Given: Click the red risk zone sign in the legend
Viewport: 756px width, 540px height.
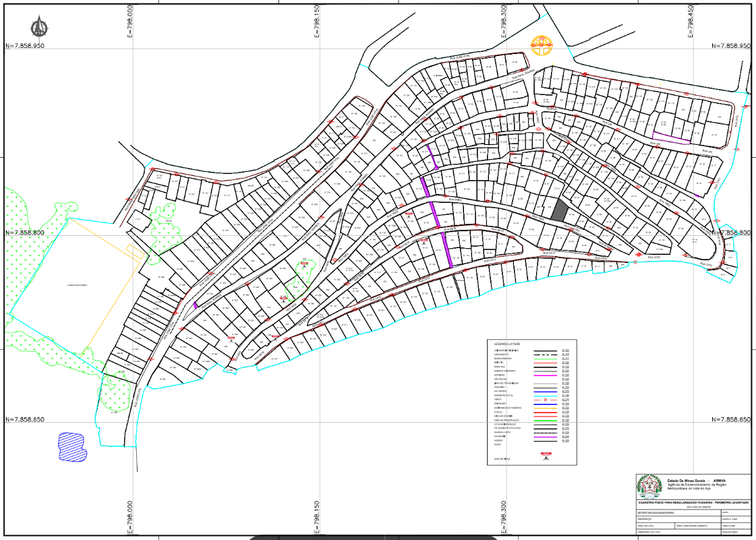Looking at the screenshot, I should pos(546,456).
